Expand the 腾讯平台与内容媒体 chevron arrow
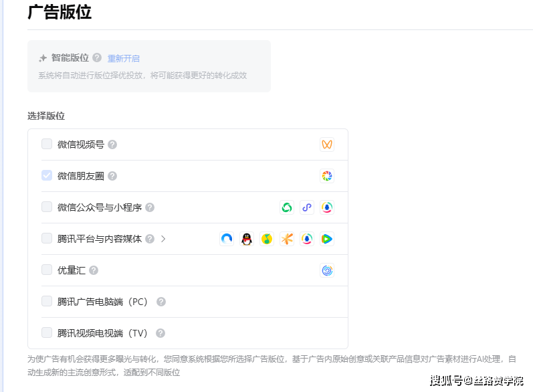Viewport: 533px width, 392px height. [163, 239]
